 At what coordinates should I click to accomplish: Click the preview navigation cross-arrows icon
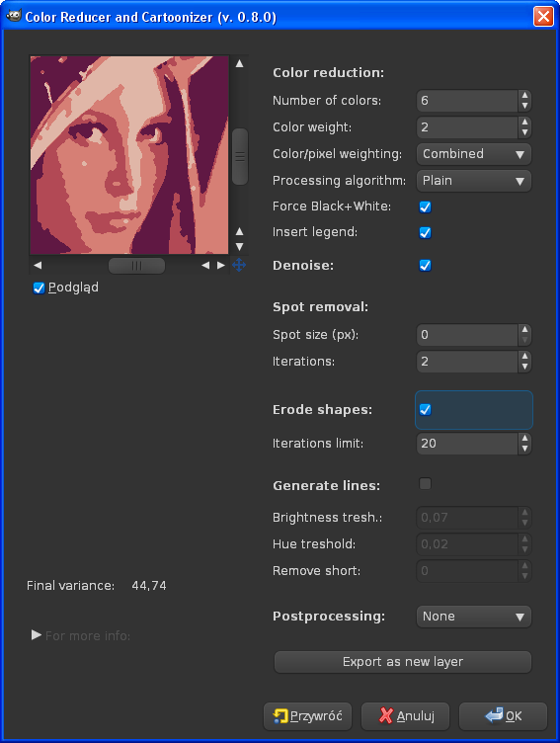tap(239, 265)
